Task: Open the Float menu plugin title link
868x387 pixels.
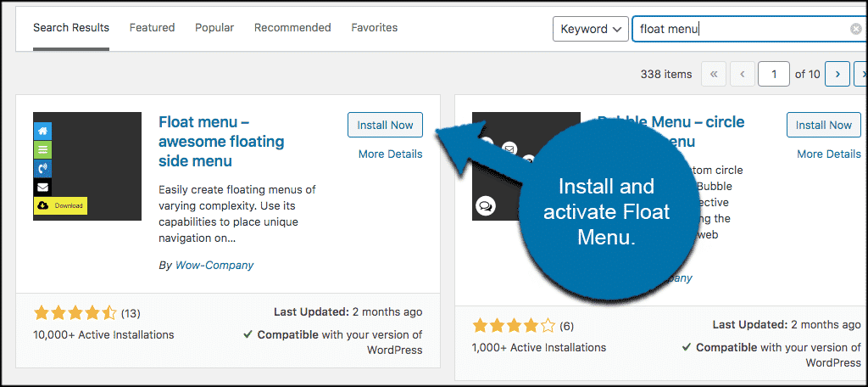Action: coord(221,142)
